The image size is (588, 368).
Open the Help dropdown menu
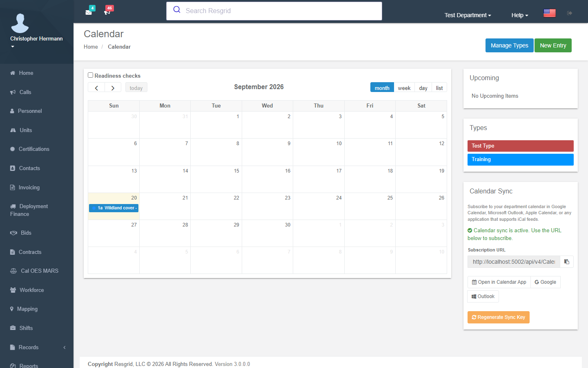point(520,15)
